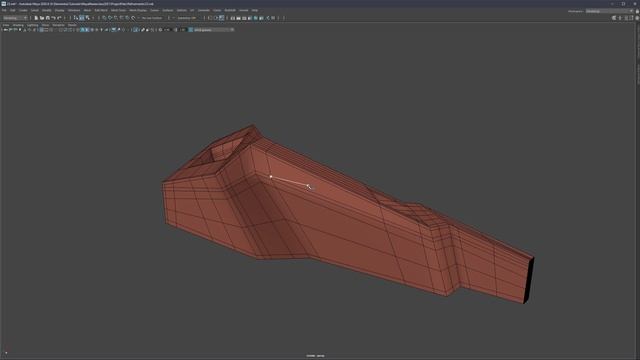Redo last action icon

[x=59, y=18]
